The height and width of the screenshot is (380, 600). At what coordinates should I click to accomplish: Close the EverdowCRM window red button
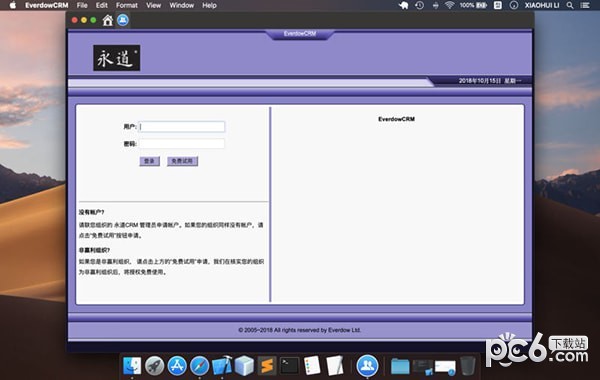[x=75, y=20]
